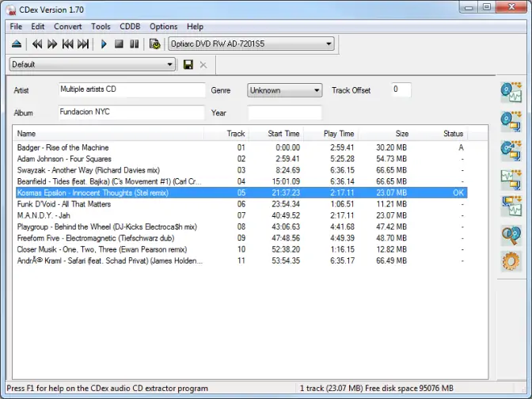Open the Tools menu

click(x=101, y=26)
